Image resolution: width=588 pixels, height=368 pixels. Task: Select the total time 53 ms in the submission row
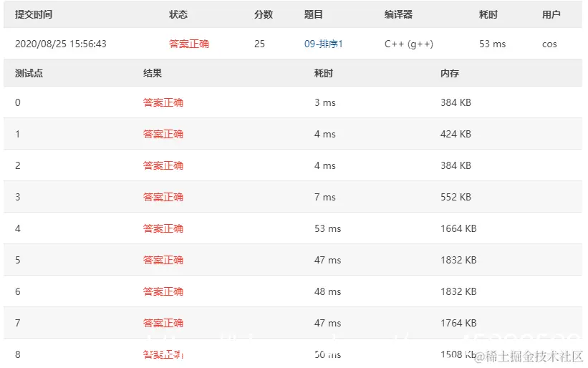tap(492, 44)
